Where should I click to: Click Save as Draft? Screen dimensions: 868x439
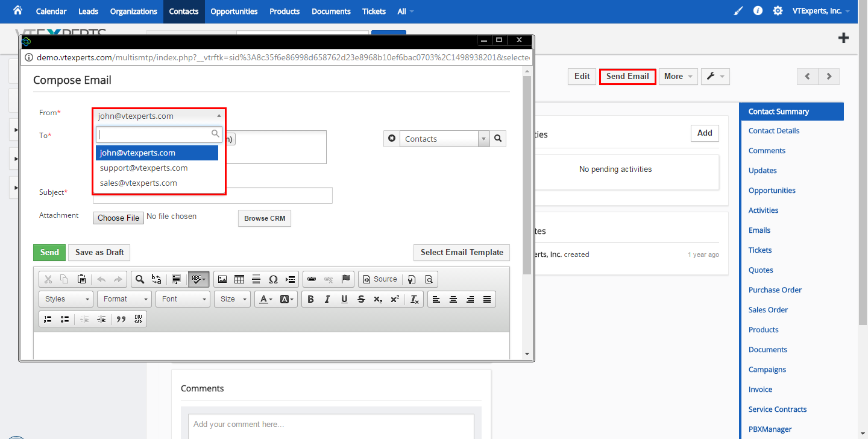point(99,253)
